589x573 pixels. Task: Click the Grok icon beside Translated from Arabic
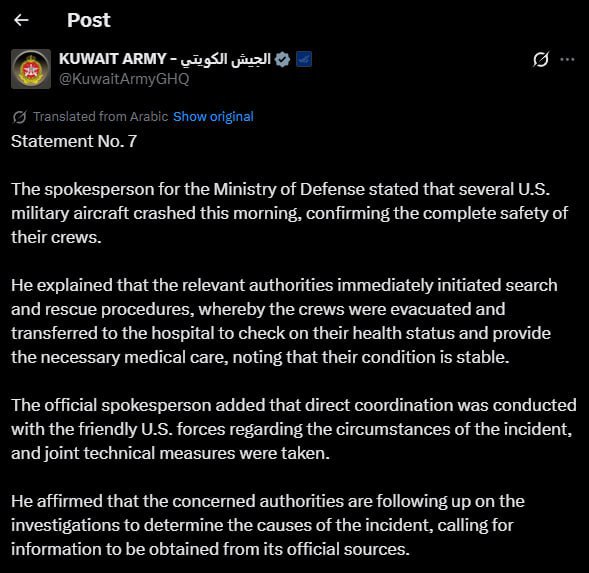tap(20, 117)
